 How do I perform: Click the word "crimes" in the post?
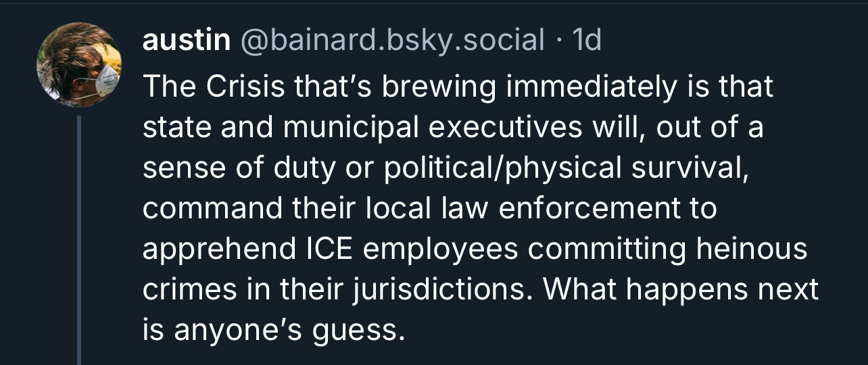(x=185, y=290)
